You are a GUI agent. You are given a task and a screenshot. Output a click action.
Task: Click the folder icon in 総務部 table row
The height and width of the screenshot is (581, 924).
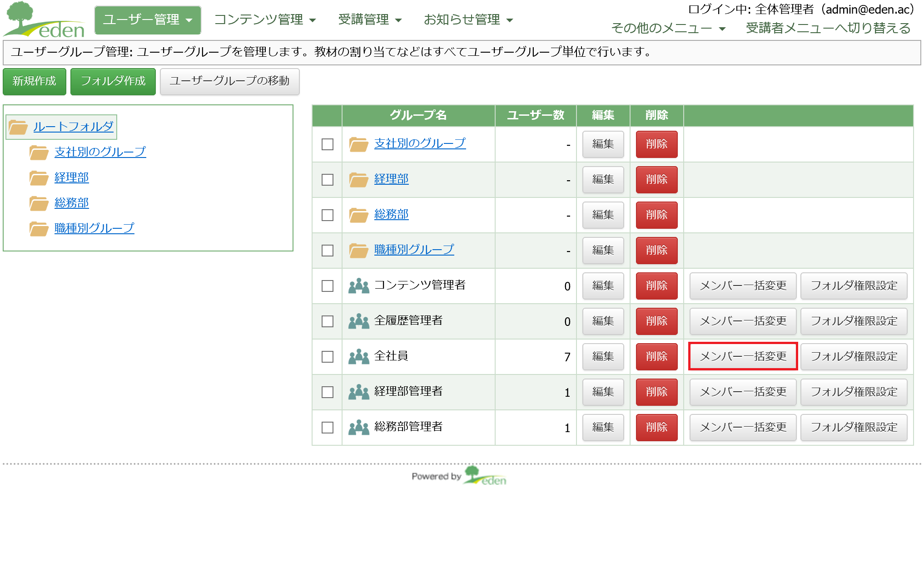pos(358,215)
